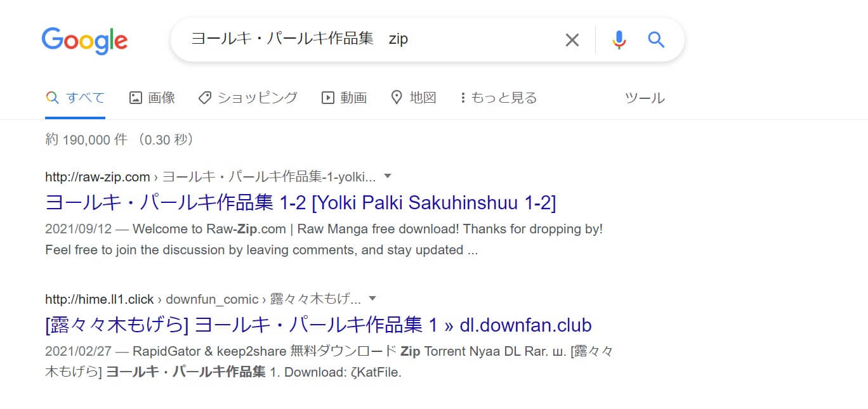This screenshot has width=868, height=409.
Task: Open the Yolki Palki Sakuhinshuu 1-2 result
Action: [x=301, y=203]
